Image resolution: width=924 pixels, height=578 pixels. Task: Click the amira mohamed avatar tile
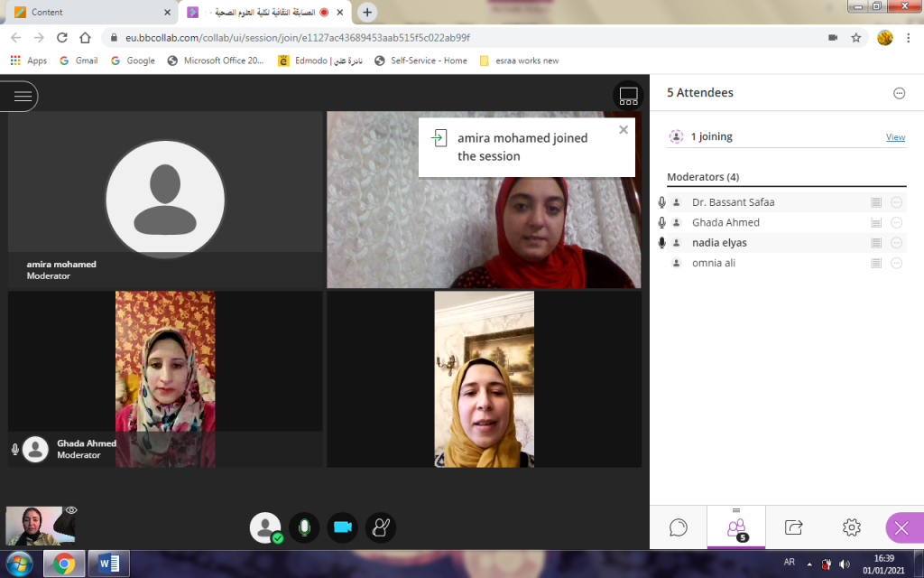click(x=165, y=200)
